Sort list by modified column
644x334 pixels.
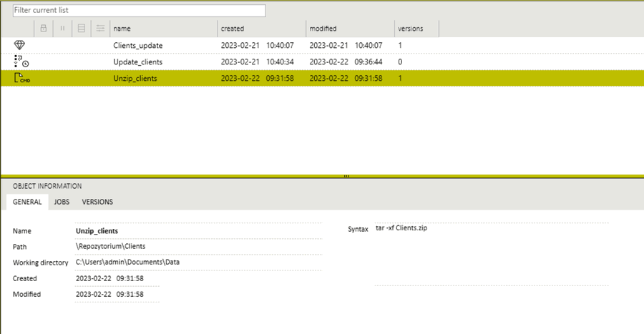349,29
